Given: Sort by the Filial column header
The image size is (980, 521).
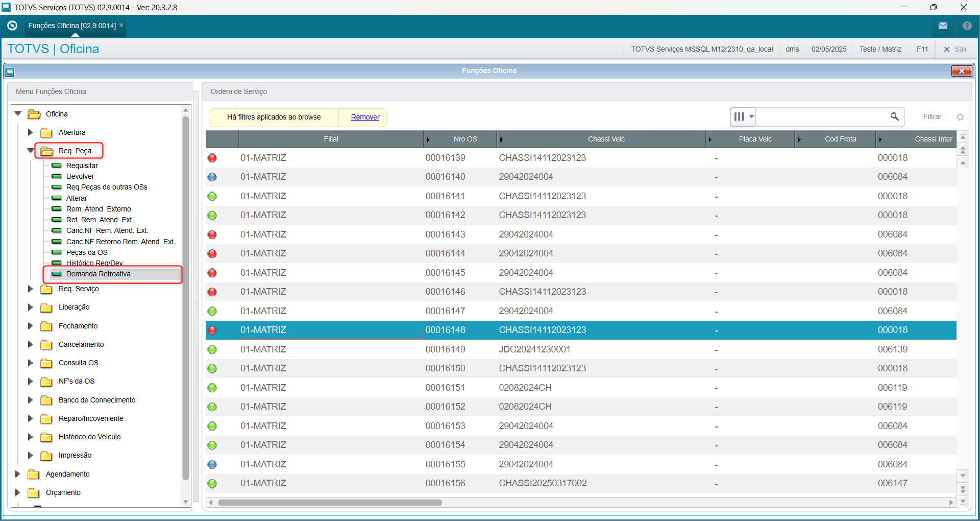Looking at the screenshot, I should point(331,139).
